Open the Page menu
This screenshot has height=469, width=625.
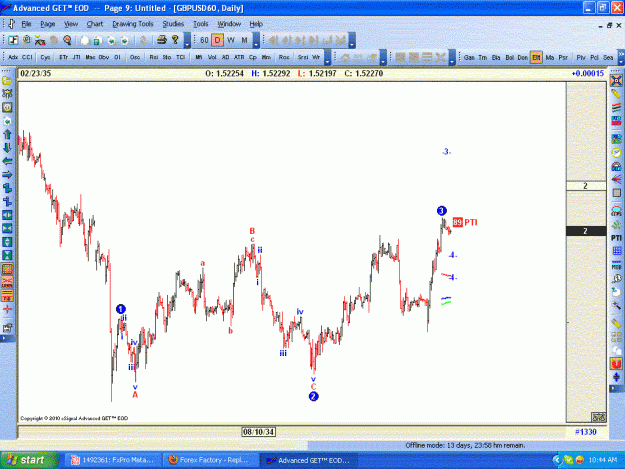[x=47, y=24]
